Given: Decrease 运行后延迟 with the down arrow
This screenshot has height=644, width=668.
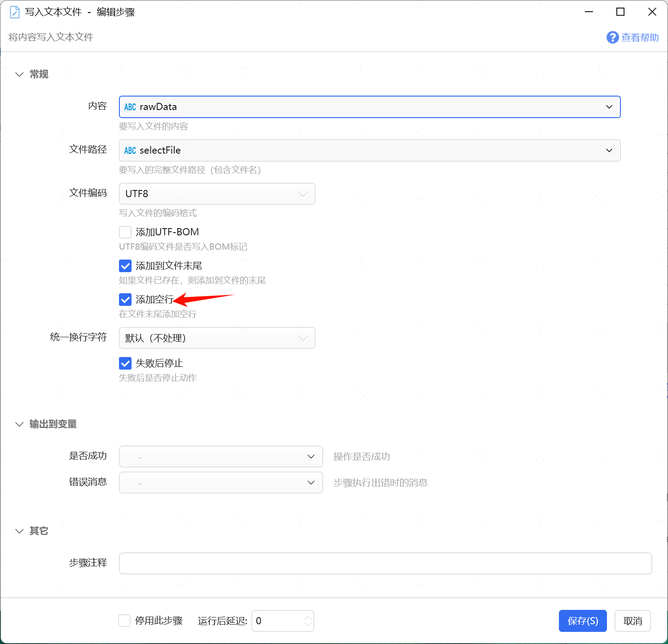Looking at the screenshot, I should 308,624.
